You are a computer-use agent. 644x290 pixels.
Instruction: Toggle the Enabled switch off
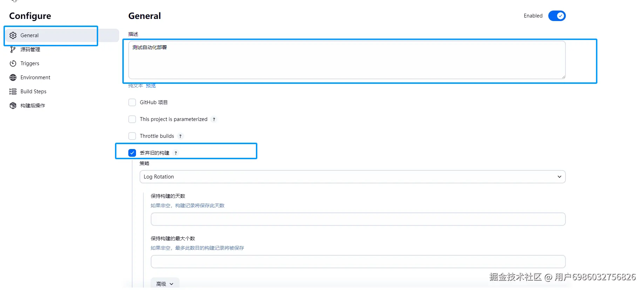557,16
